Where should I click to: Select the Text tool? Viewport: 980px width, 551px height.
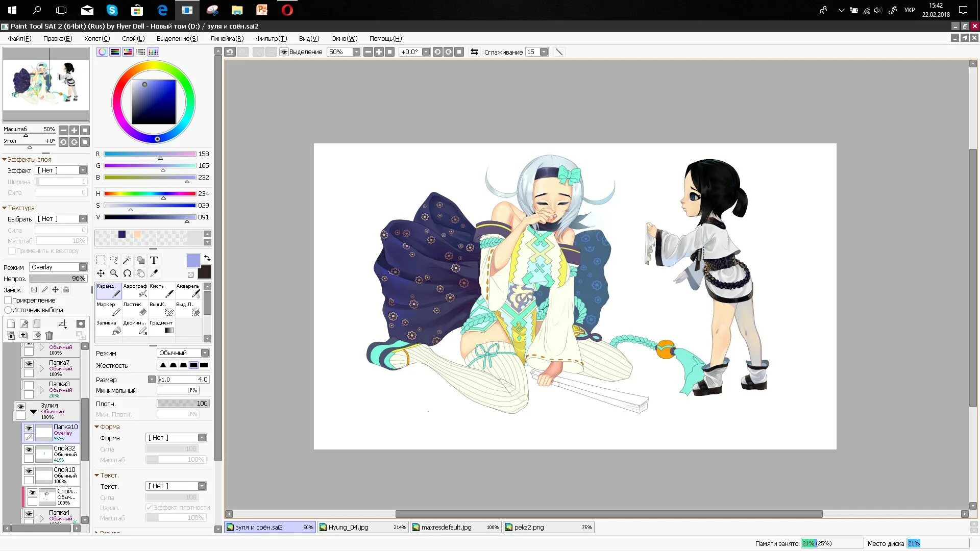154,260
